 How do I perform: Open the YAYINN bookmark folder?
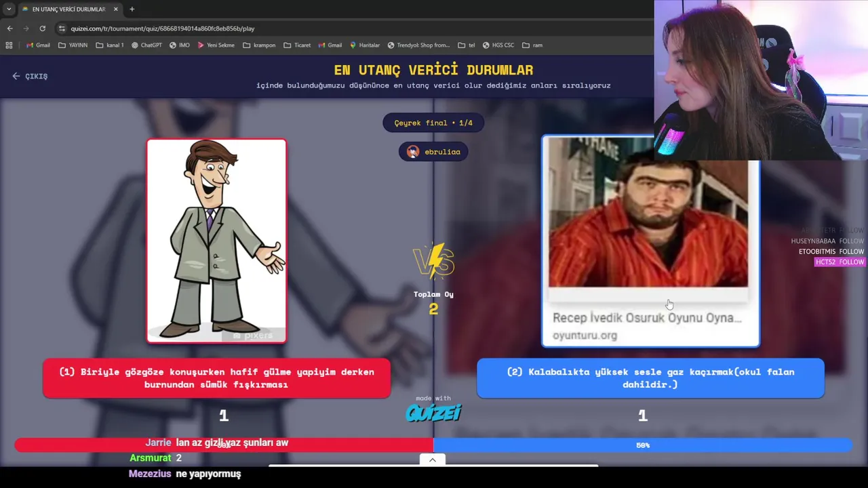pos(73,45)
